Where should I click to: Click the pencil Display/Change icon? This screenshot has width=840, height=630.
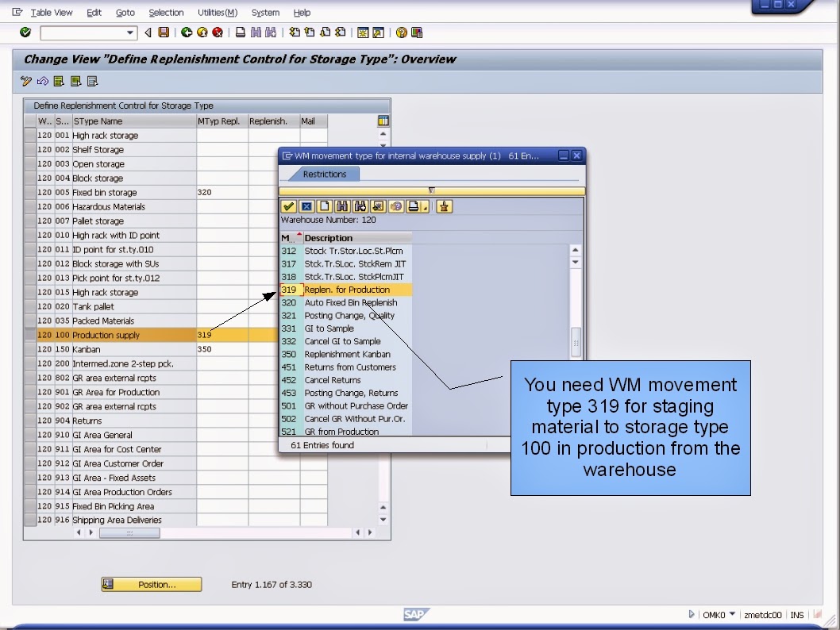[x=26, y=81]
